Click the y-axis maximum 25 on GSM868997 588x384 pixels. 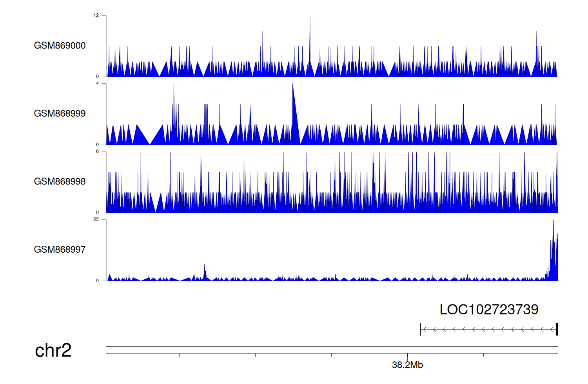96,219
